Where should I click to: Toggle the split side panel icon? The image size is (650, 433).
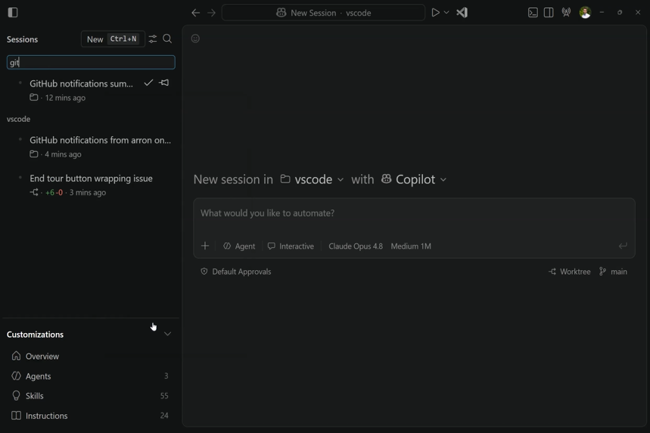(548, 13)
